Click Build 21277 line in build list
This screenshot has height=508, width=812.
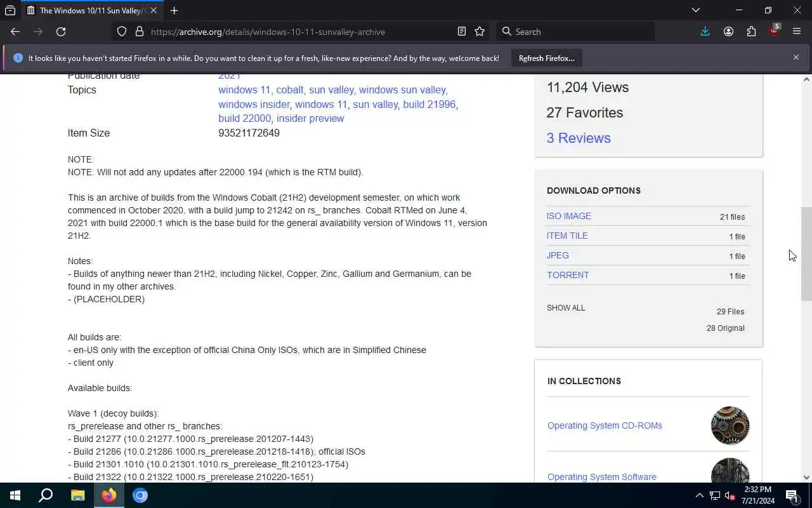tap(190, 439)
